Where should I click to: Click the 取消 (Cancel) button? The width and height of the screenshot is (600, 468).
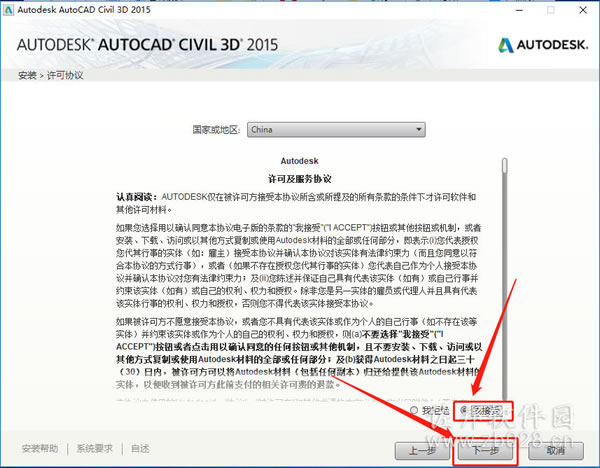(556, 451)
